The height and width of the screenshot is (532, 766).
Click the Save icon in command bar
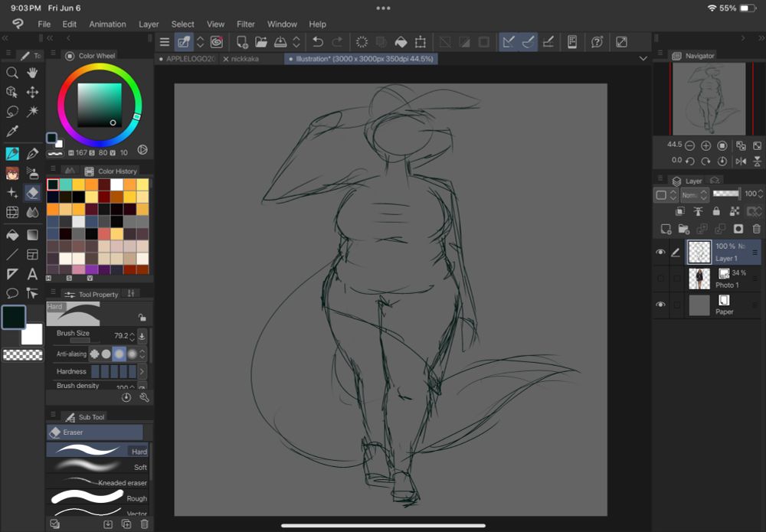pyautogui.click(x=280, y=42)
